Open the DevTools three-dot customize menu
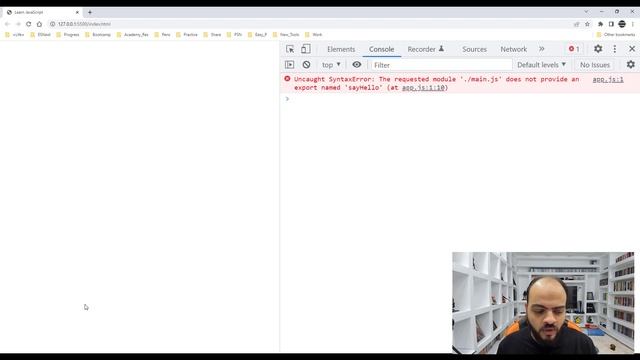The width and height of the screenshot is (640, 360). [x=615, y=49]
